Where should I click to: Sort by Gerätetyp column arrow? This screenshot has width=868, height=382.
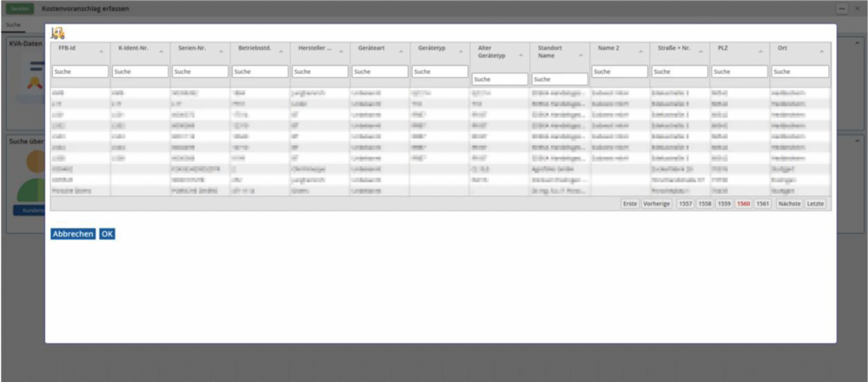tap(461, 51)
